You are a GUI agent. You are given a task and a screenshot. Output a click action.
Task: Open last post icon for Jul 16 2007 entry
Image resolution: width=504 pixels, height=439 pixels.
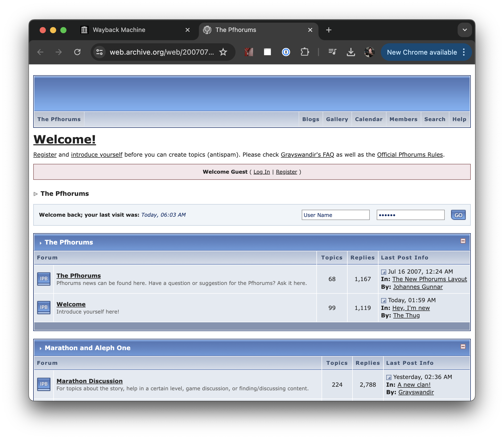click(384, 272)
